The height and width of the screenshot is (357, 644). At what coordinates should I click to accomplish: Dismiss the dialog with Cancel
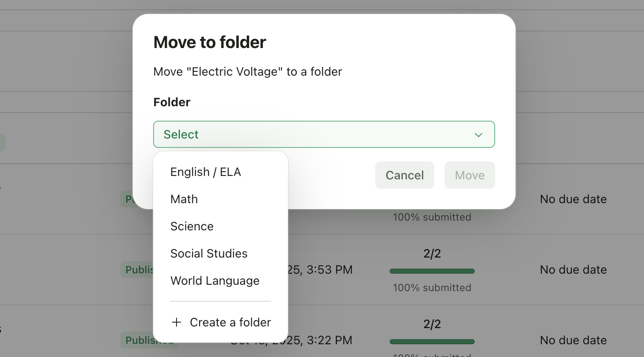[x=405, y=175]
